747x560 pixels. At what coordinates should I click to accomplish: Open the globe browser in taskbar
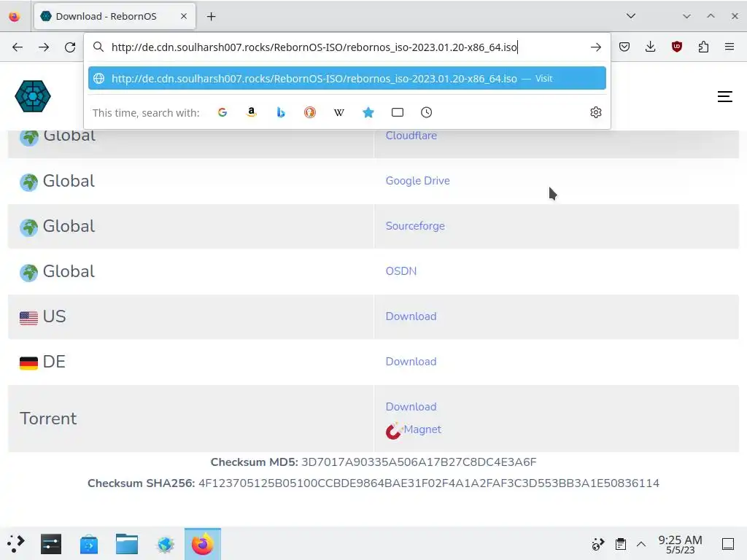pos(166,544)
